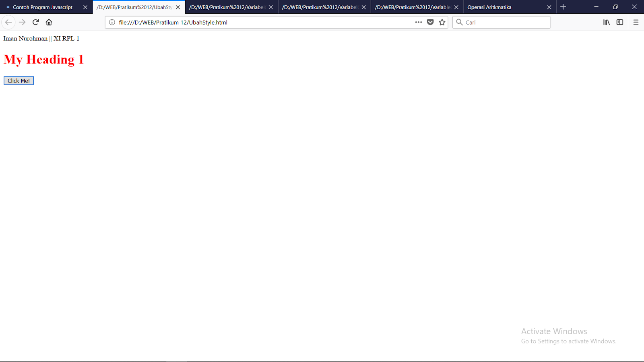Switch to the Operasi Aritkmatika tab

tap(489, 7)
